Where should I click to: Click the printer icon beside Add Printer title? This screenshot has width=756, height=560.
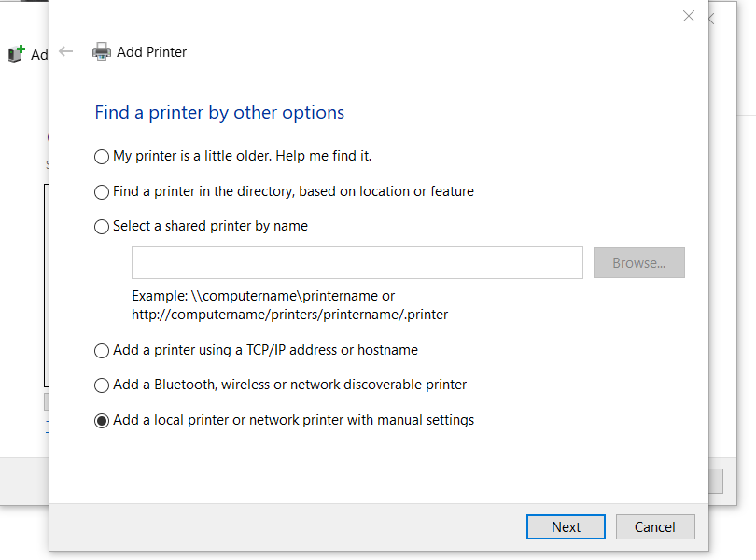101,51
